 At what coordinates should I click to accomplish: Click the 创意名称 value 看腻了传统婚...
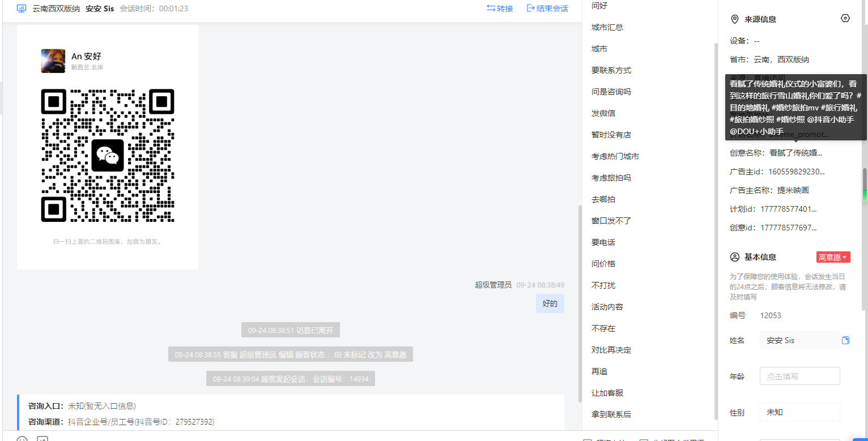tap(795, 153)
